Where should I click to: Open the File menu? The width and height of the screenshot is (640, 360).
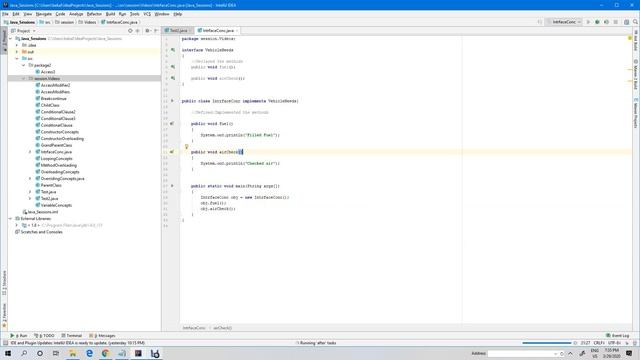point(5,14)
